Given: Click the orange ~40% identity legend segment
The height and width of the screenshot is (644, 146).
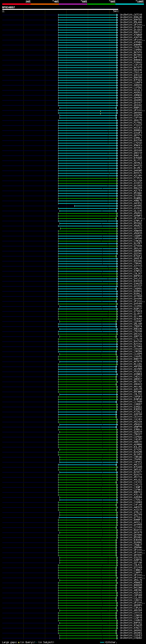Looking at the screenshot, I should coord(45,4).
